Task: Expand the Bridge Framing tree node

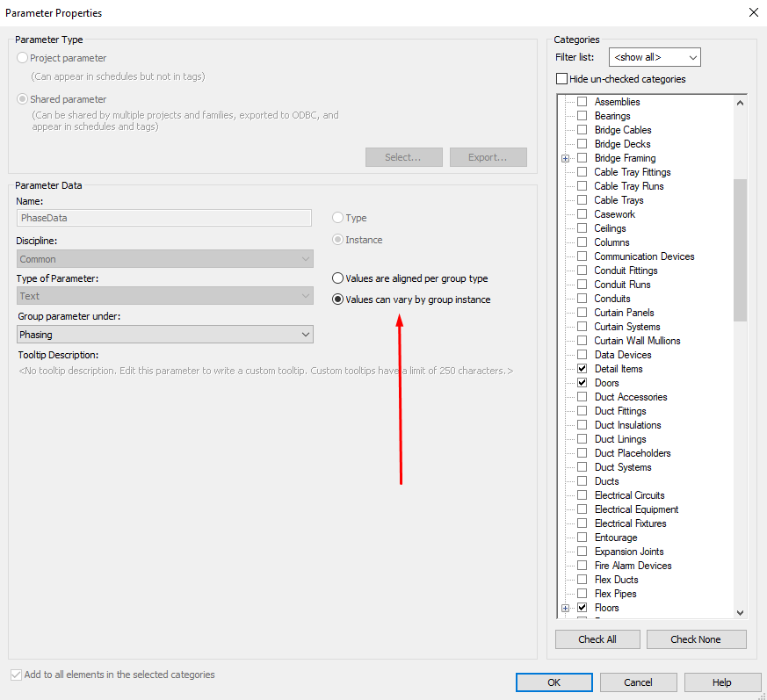Action: 566,157
